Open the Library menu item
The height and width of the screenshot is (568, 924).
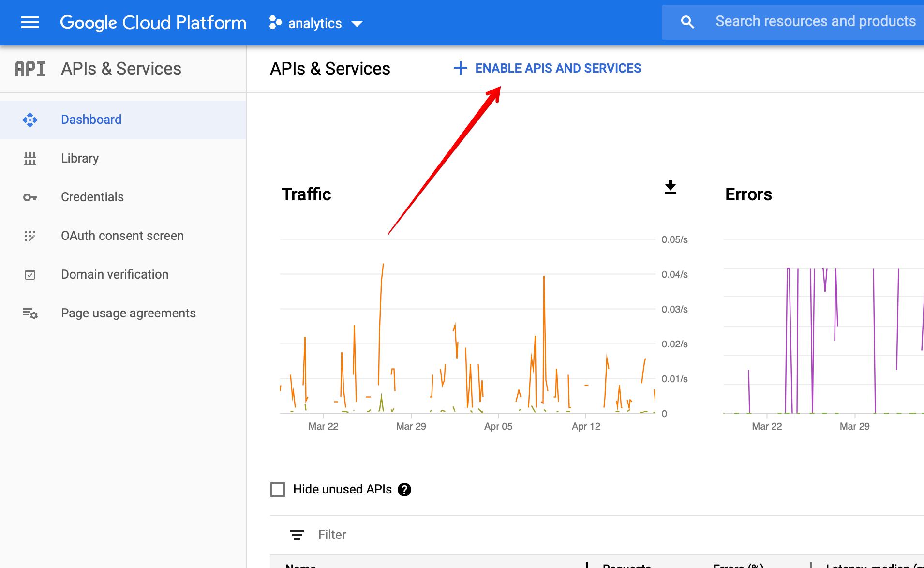123,159
